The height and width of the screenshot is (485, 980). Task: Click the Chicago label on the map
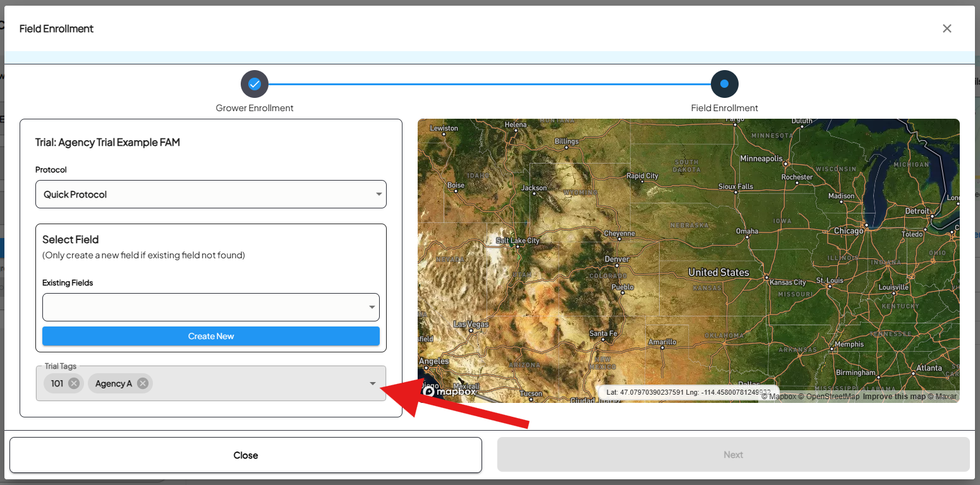(849, 231)
